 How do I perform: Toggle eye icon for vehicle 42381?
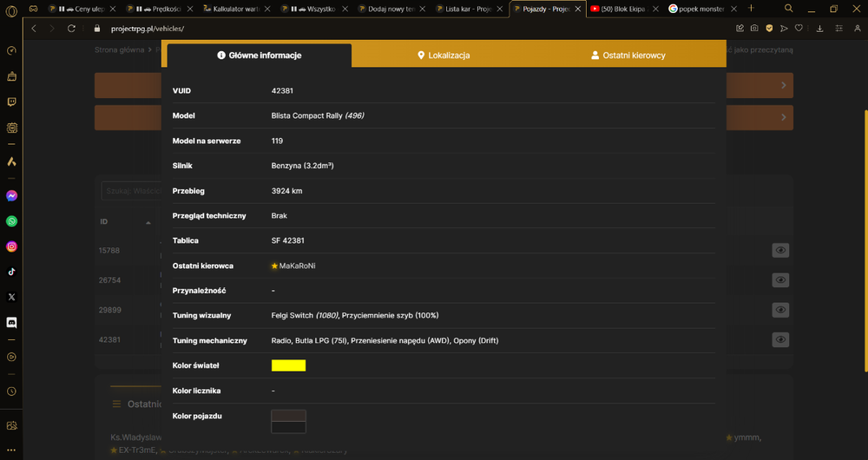click(x=780, y=339)
